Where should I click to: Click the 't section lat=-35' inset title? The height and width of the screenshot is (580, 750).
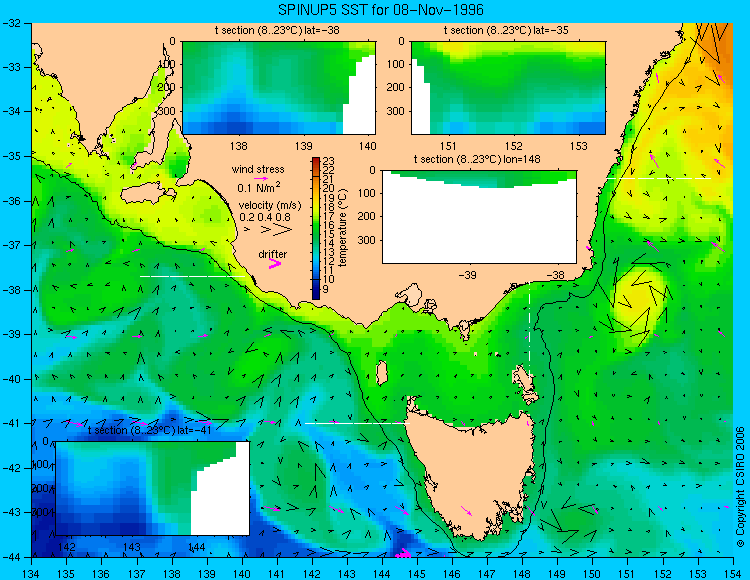coord(506,30)
